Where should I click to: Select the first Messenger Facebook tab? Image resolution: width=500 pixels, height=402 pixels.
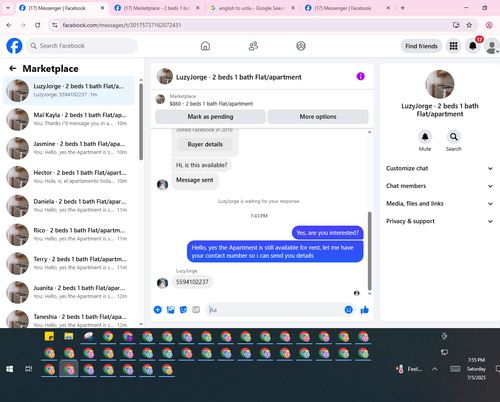(x=62, y=8)
